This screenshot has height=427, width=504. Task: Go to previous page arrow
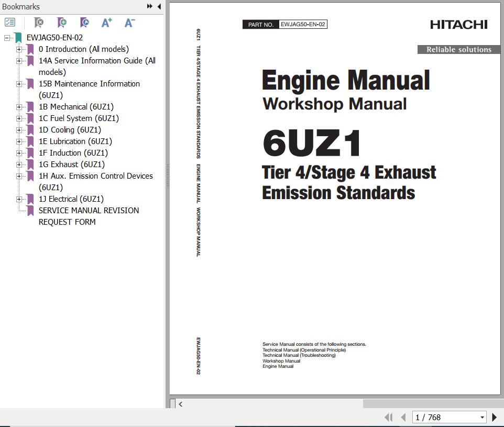[x=403, y=418]
